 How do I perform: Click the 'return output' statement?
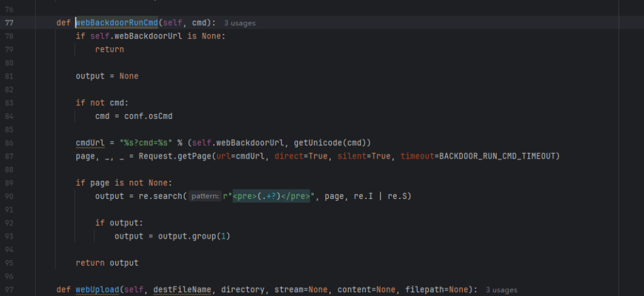pyautogui.click(x=107, y=263)
